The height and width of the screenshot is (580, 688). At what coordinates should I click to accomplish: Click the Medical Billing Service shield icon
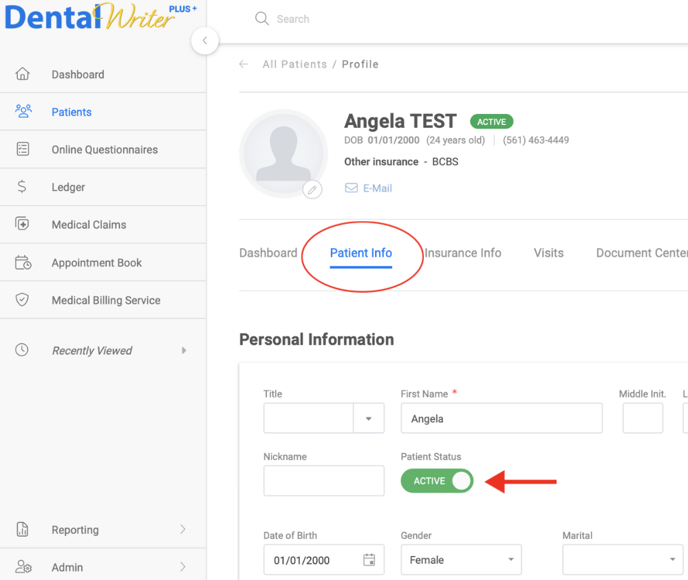22,300
